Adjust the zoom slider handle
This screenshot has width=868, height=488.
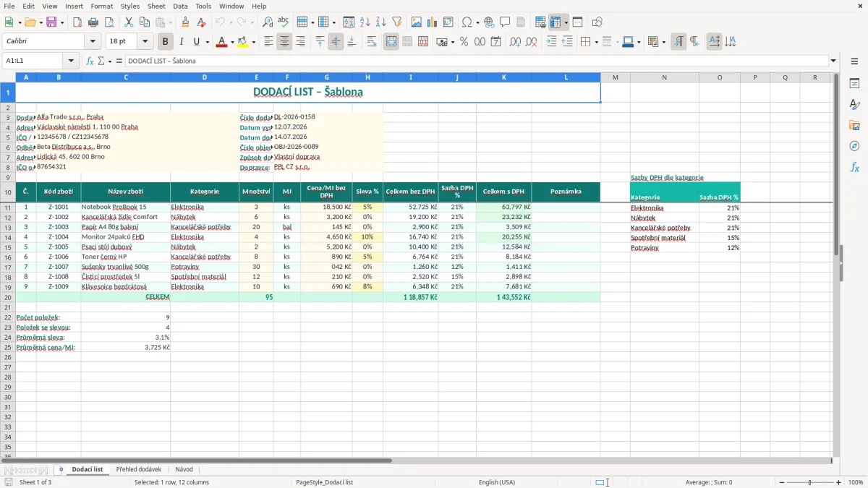click(x=809, y=482)
